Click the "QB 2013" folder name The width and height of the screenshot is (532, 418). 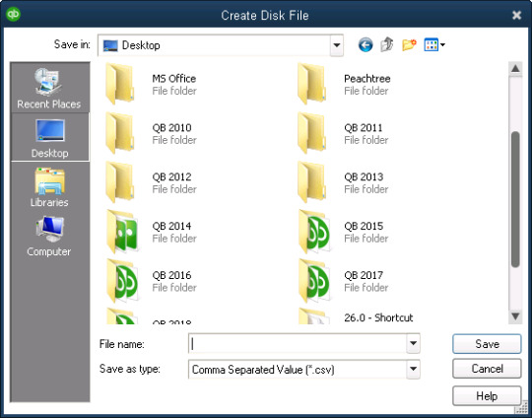point(364,176)
